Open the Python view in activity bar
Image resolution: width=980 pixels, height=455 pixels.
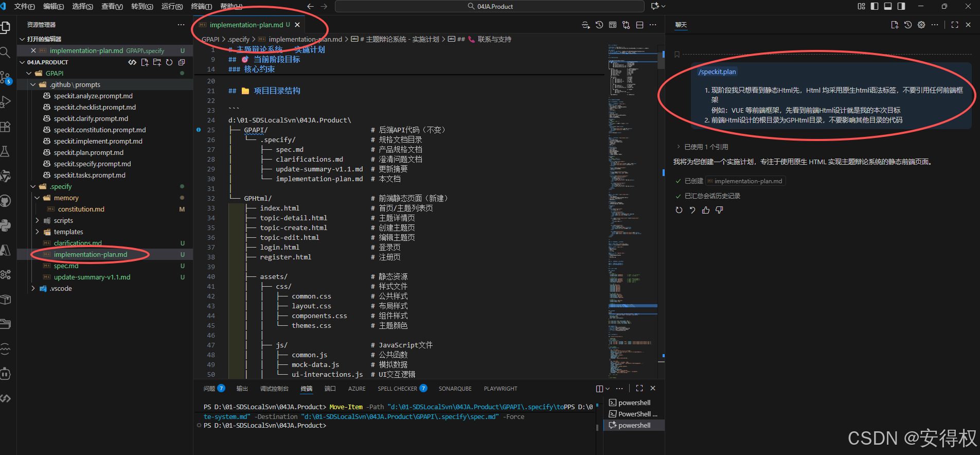click(x=5, y=225)
